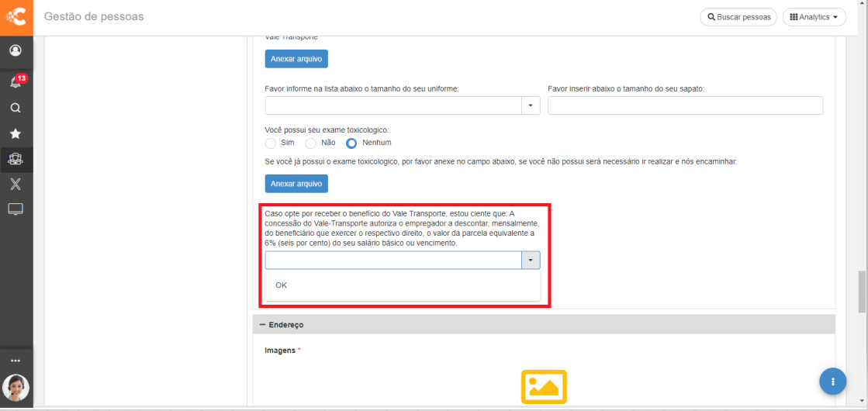Expand the Analytics menu
Screen dimensions: 868x411
[x=814, y=17]
